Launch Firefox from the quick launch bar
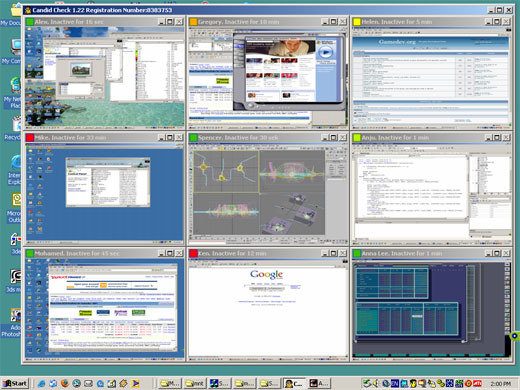Screen dimensions: 520x390 coord(65,383)
